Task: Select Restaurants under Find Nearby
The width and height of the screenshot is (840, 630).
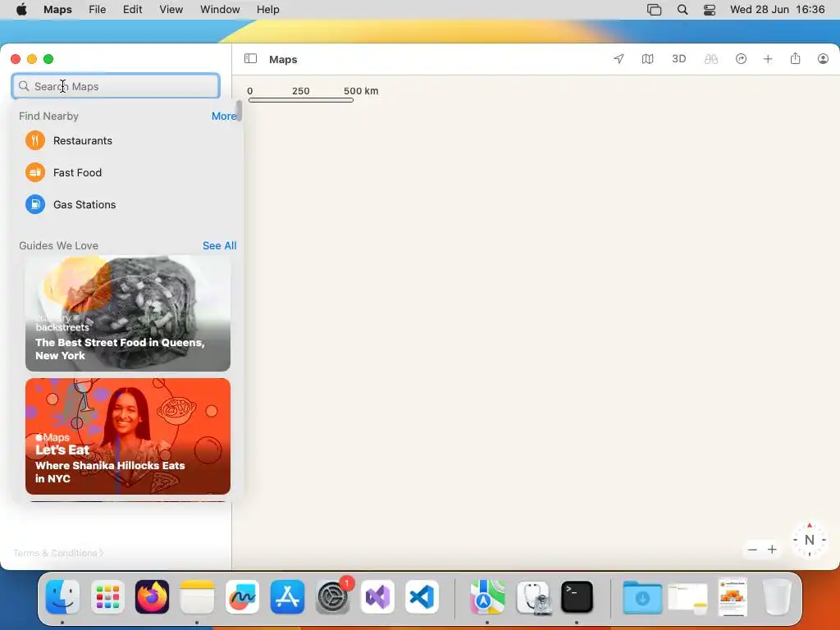Action: tap(129, 141)
